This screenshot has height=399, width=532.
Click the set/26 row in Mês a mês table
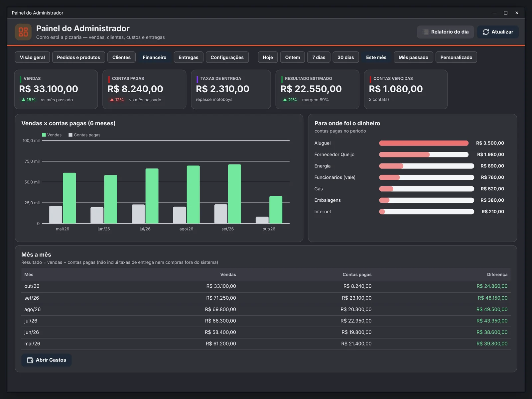(x=266, y=298)
